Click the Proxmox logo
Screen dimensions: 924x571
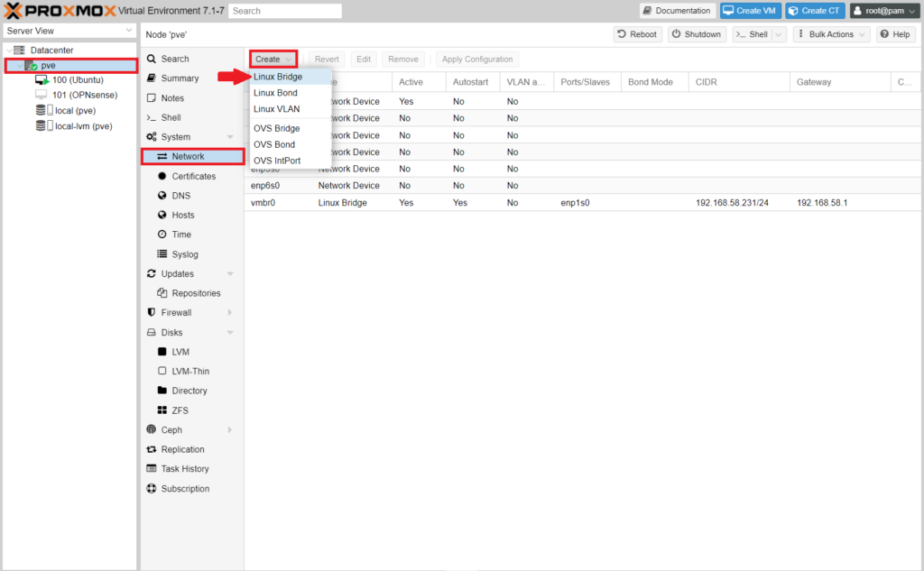60,11
